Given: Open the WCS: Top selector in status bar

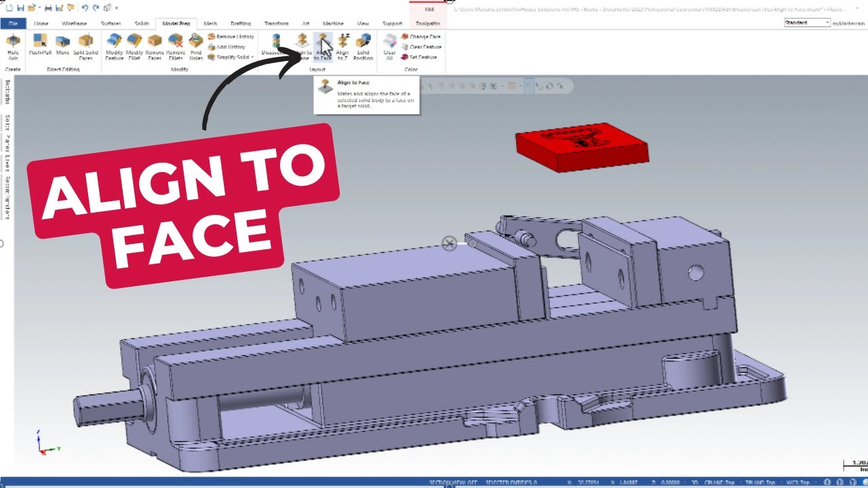Looking at the screenshot, I should pos(799,483).
